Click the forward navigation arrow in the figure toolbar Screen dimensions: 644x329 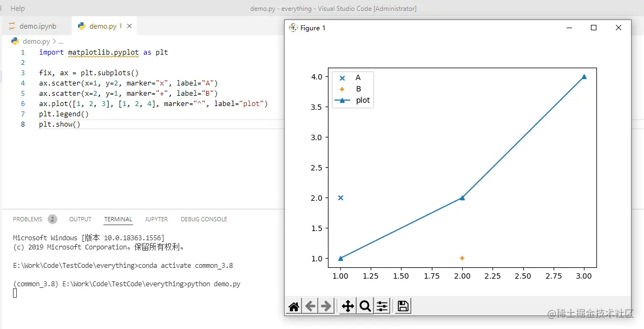click(326, 306)
